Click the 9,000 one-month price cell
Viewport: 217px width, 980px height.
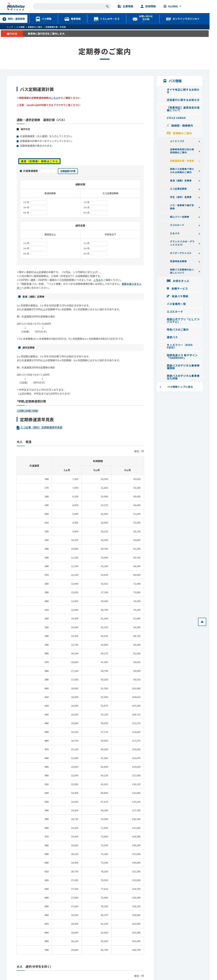(x=67, y=514)
